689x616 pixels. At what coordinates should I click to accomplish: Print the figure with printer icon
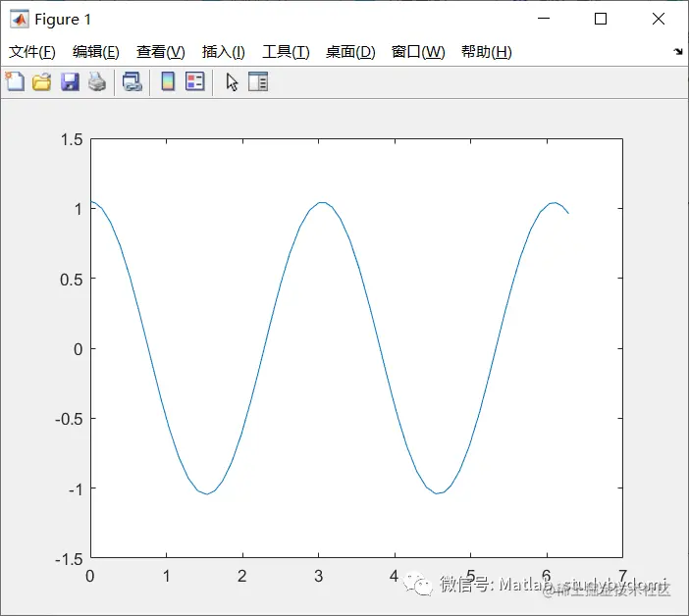96,82
